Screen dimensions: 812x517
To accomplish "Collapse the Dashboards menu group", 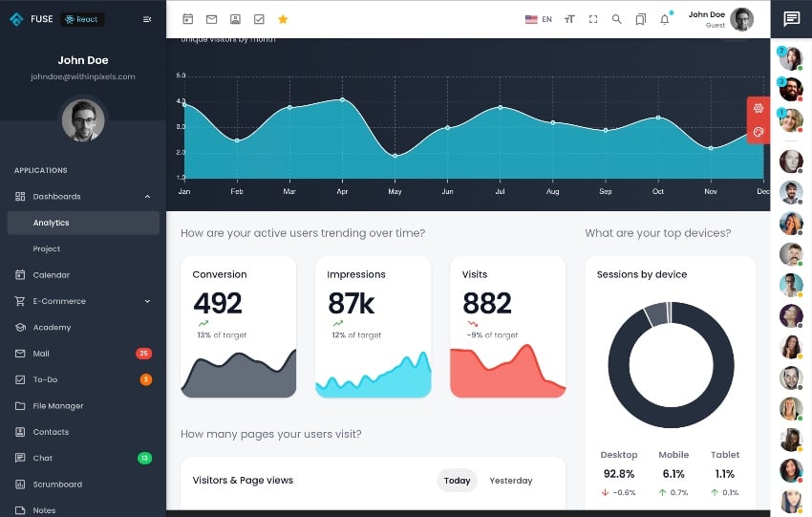I will 147,197.
